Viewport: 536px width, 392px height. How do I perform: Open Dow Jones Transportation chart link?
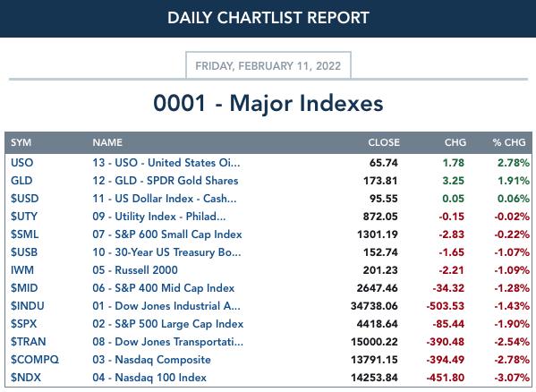(168, 342)
